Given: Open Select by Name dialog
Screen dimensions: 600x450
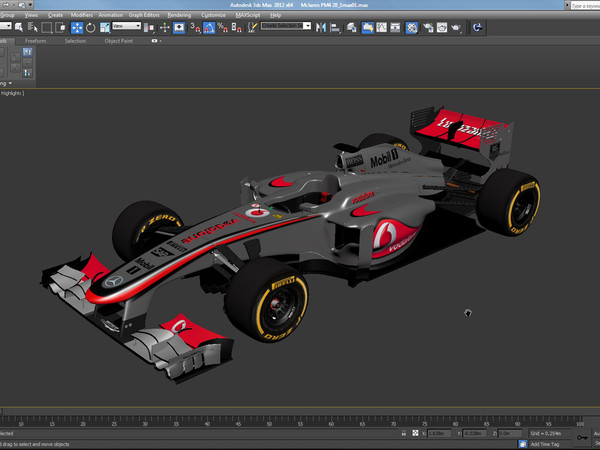Looking at the screenshot, I should click(33, 27).
